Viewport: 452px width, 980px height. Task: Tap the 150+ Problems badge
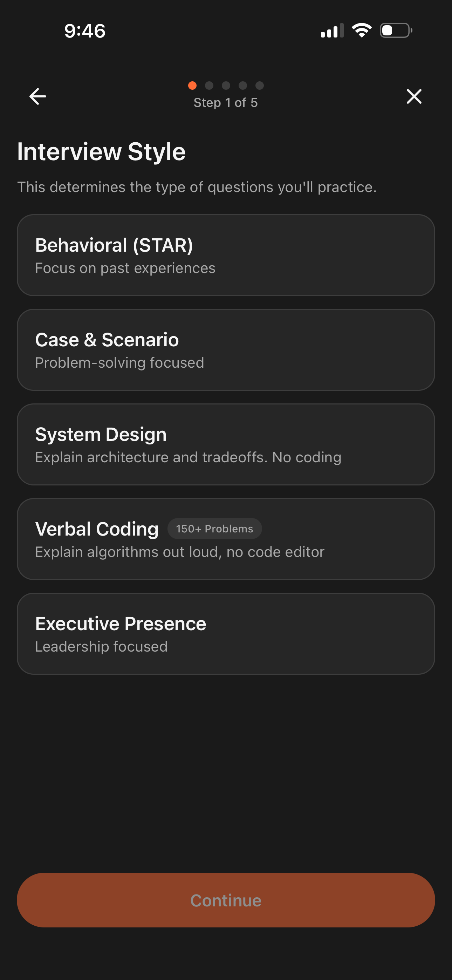214,529
